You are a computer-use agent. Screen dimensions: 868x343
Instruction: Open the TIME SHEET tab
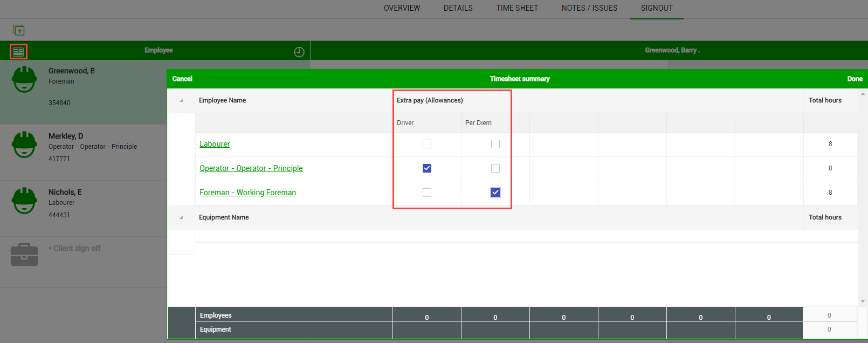tap(517, 8)
